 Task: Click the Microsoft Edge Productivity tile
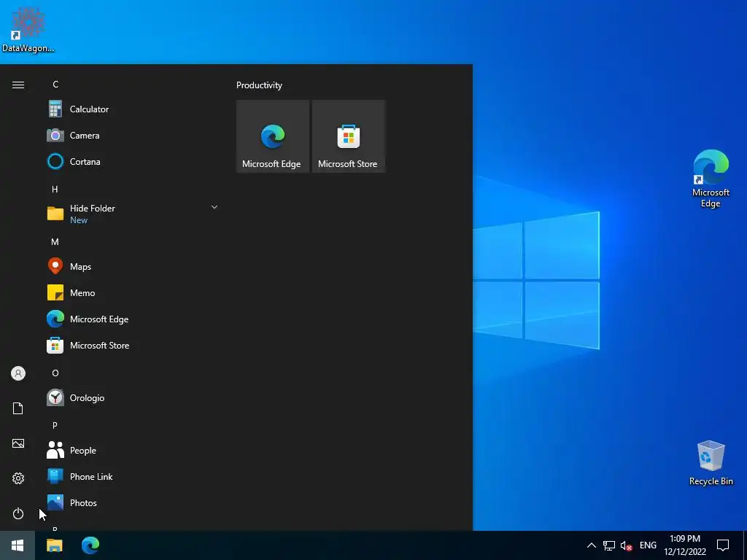point(273,136)
